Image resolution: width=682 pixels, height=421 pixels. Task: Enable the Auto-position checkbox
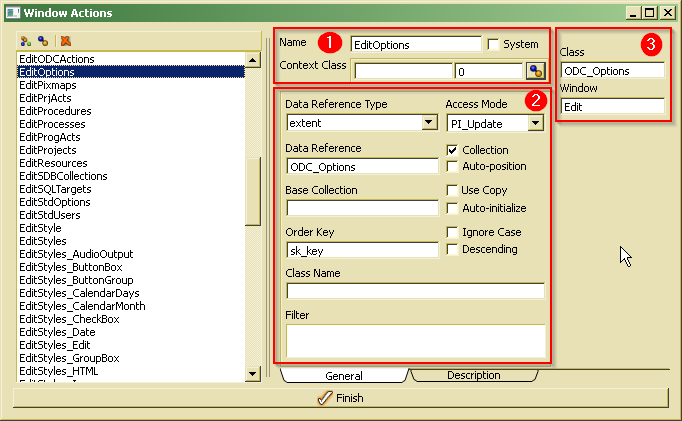pyautogui.click(x=453, y=166)
